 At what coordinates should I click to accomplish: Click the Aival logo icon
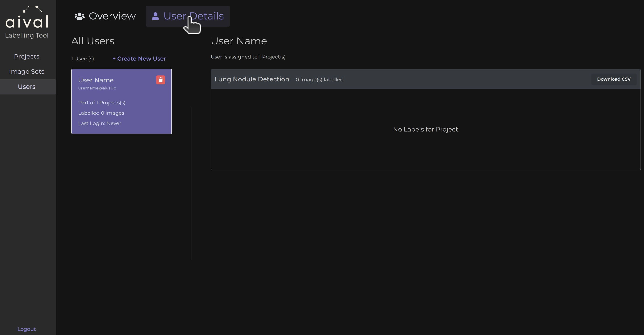(27, 9)
